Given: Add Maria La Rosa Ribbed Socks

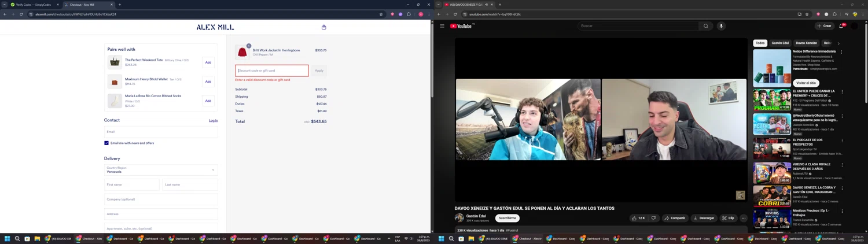Looking at the screenshot, I should tap(208, 101).
